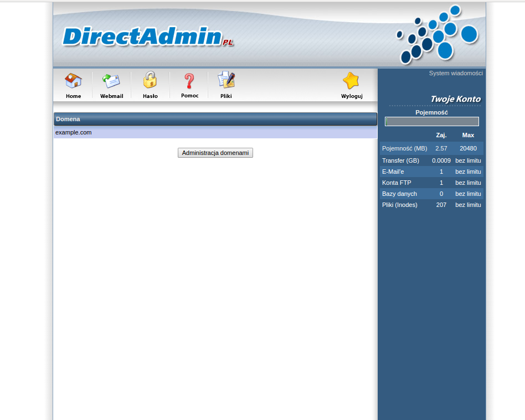
Task: Open the Pliki file manager icon
Action: click(x=226, y=81)
